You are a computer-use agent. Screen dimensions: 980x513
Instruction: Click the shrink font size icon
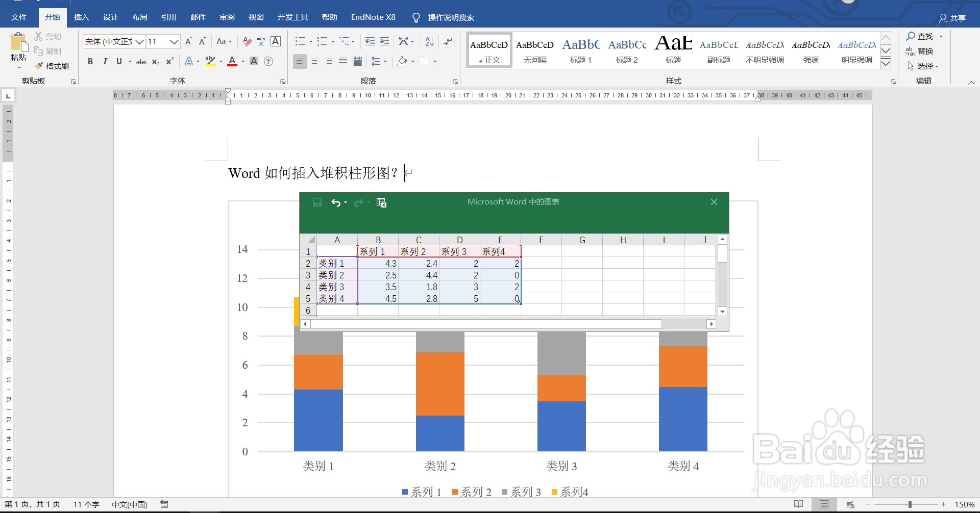(x=202, y=41)
